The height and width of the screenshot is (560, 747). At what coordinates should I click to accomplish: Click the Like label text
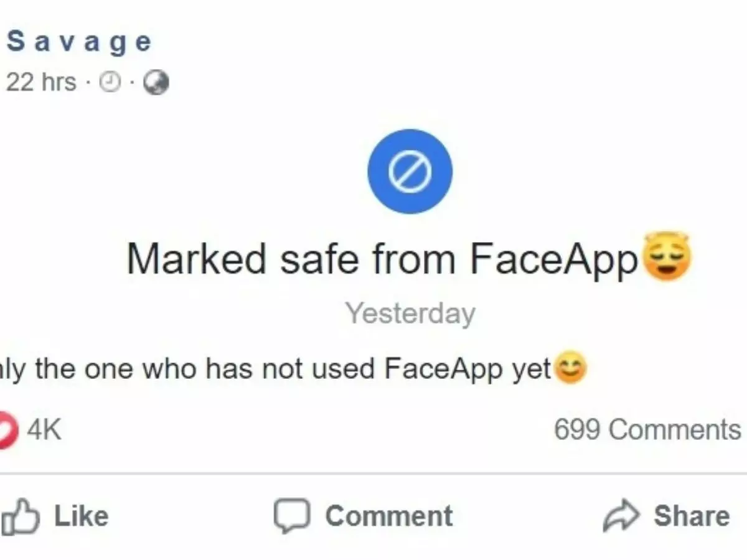tap(83, 514)
